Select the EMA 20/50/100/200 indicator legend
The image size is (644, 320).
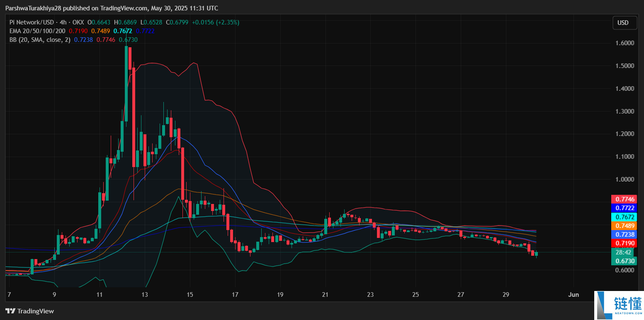[38, 31]
